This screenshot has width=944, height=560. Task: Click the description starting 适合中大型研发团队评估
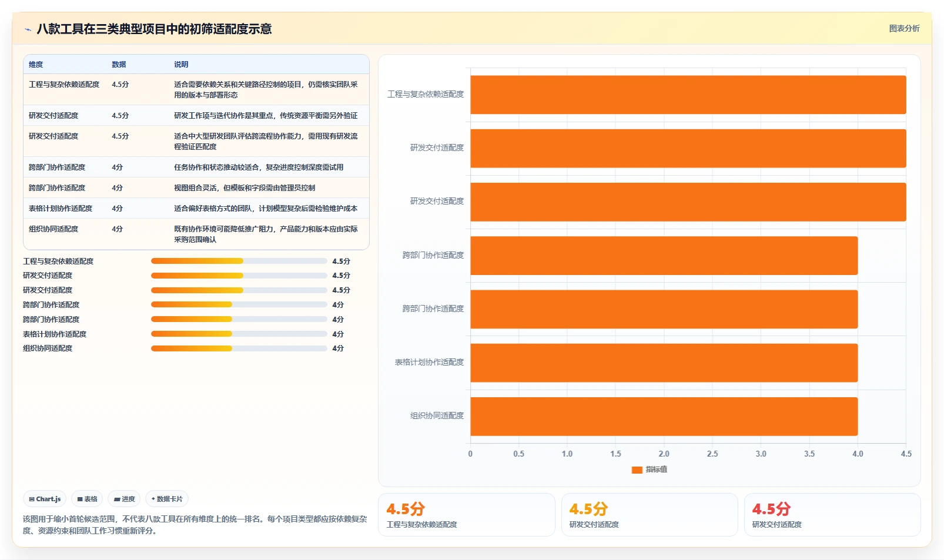pos(266,142)
